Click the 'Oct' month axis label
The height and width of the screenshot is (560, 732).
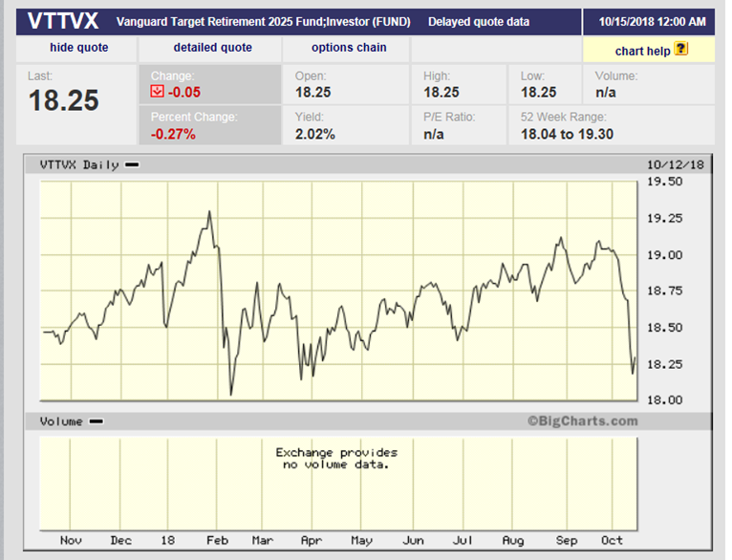(612, 540)
